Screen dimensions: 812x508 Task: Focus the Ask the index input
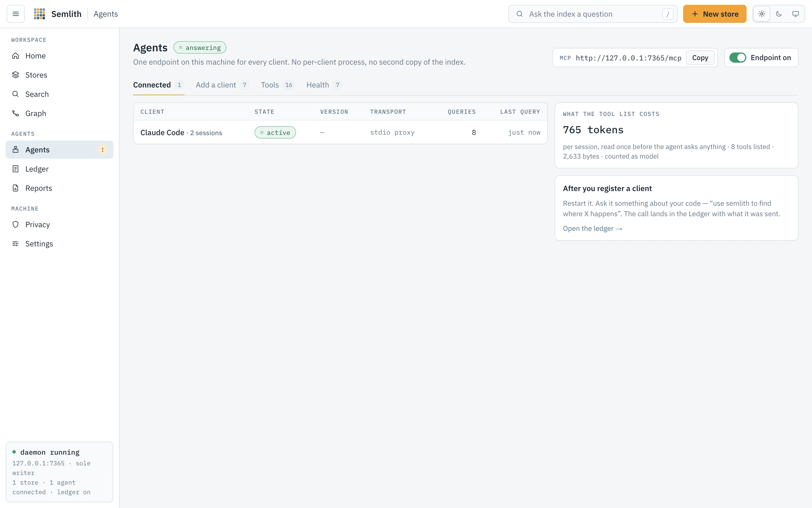point(593,14)
